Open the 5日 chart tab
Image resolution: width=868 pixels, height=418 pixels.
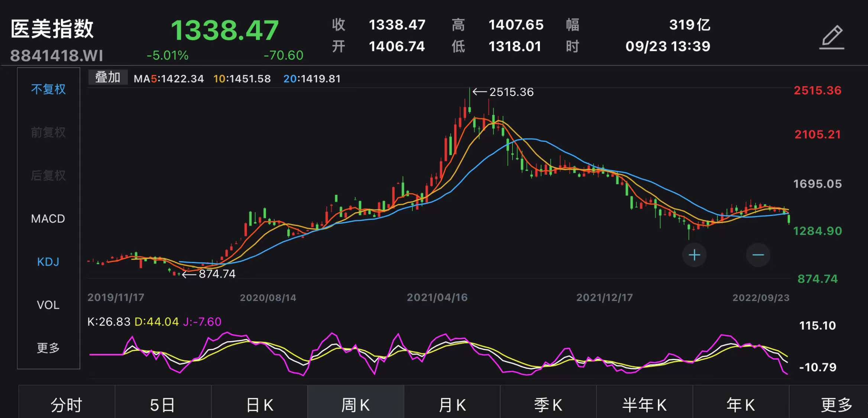click(x=163, y=404)
